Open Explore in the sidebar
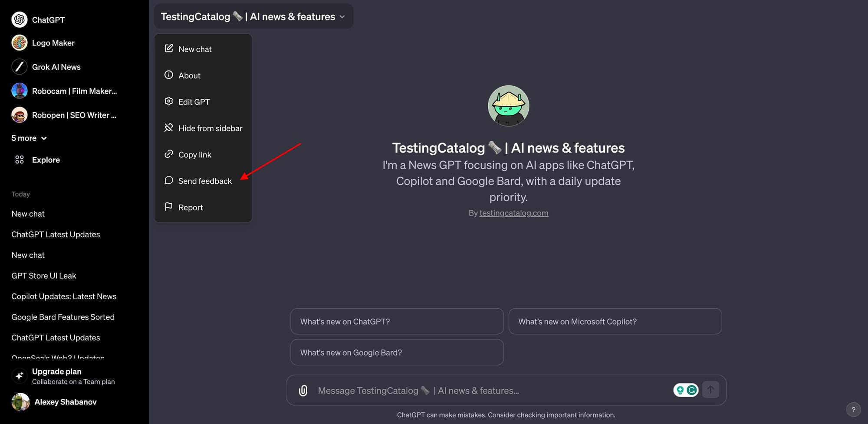Image resolution: width=868 pixels, height=424 pixels. [x=46, y=160]
